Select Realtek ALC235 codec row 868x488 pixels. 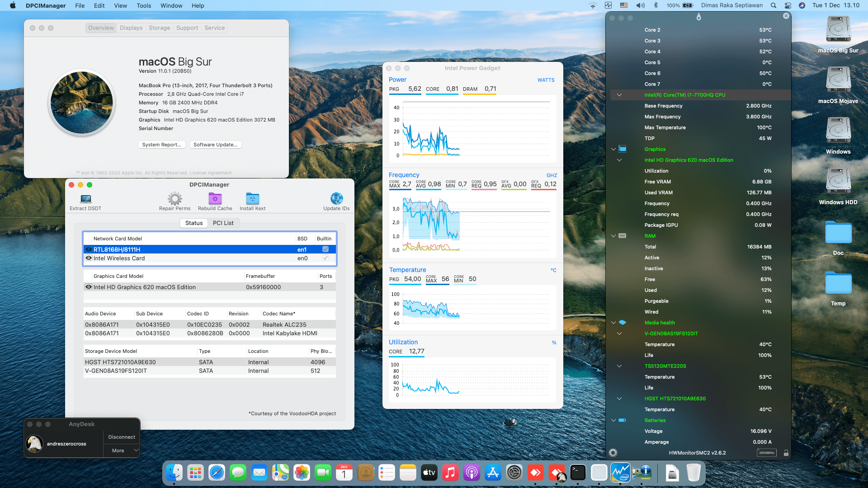pos(210,324)
